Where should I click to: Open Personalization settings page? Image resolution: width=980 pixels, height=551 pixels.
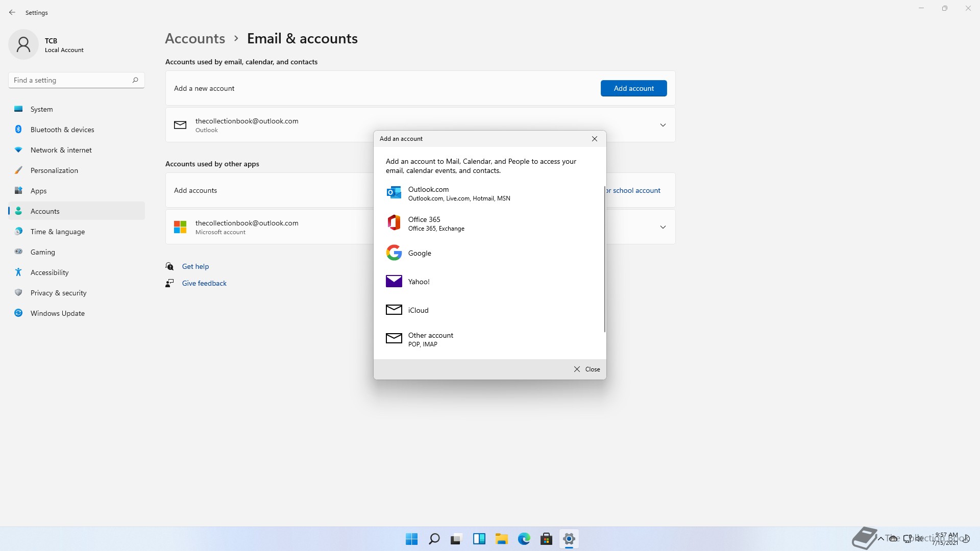[54, 170]
